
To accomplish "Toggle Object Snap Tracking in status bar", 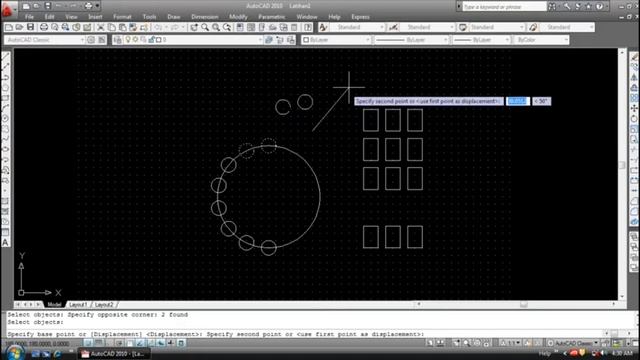I will point(140,343).
